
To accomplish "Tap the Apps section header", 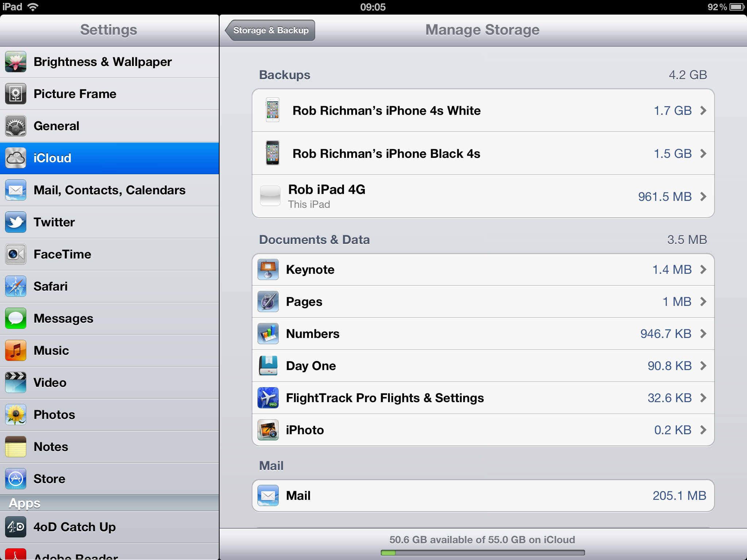I will click(109, 503).
